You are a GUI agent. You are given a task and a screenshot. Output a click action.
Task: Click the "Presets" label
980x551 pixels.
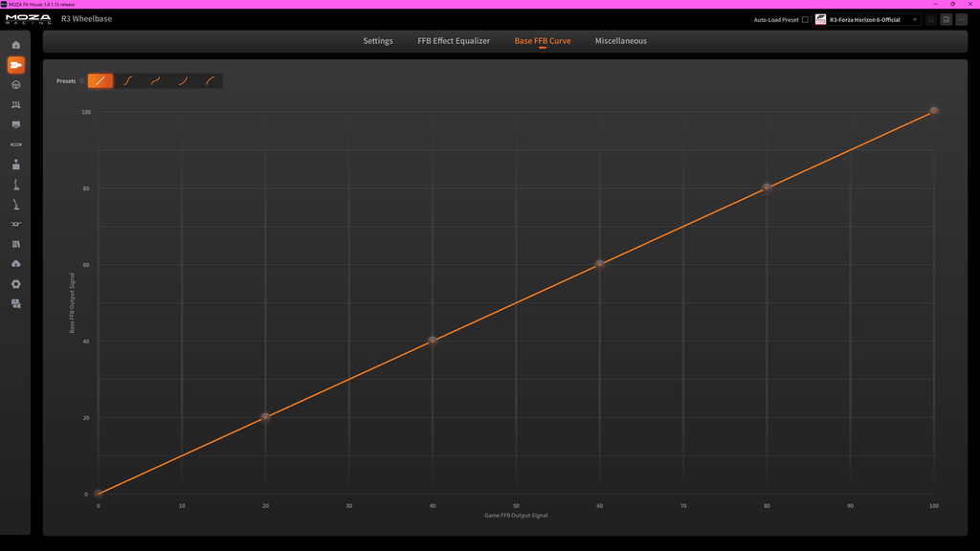tap(66, 81)
